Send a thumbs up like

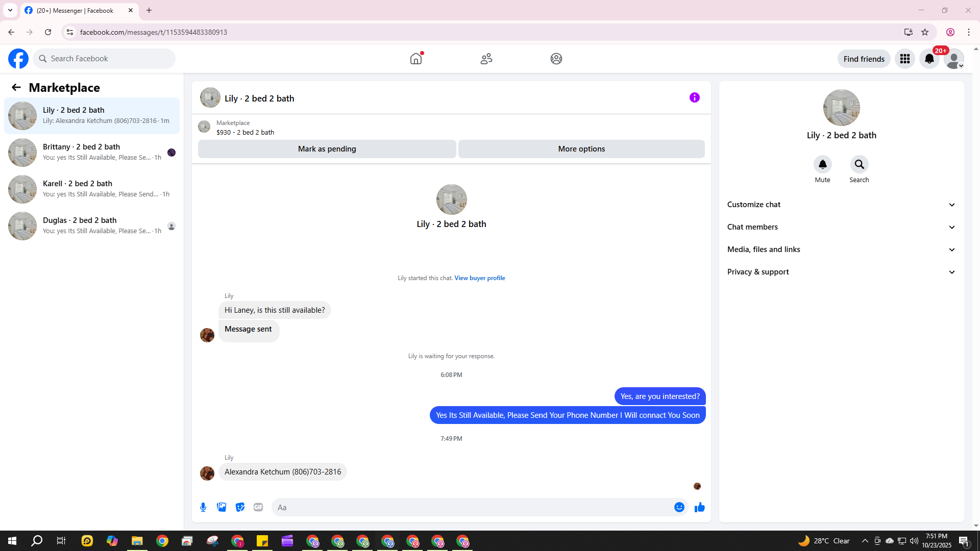tap(699, 507)
